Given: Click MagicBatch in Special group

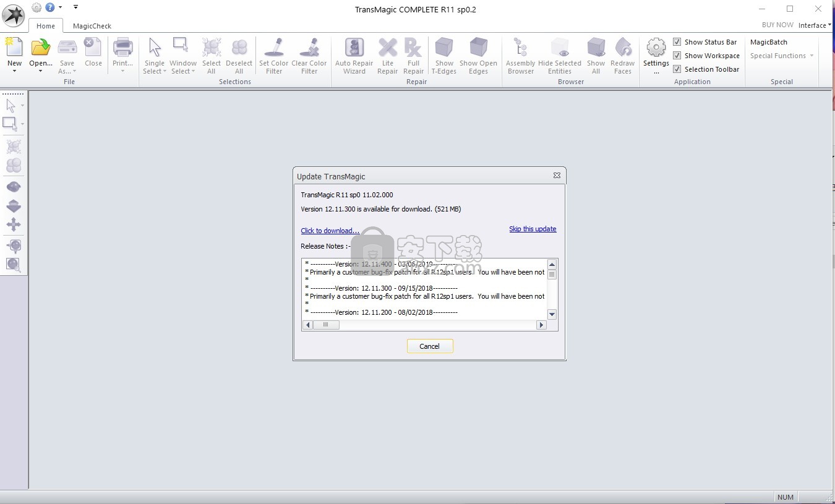Looking at the screenshot, I should click(769, 42).
